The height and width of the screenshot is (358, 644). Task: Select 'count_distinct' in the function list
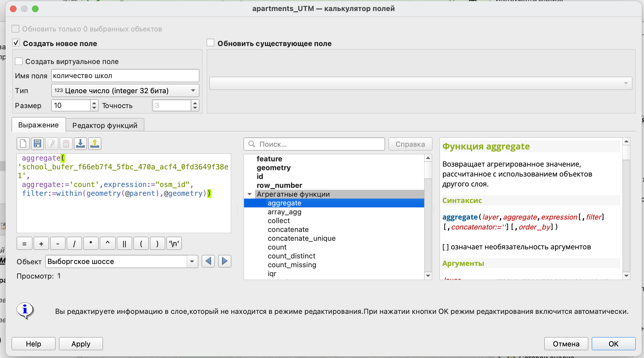click(x=291, y=256)
